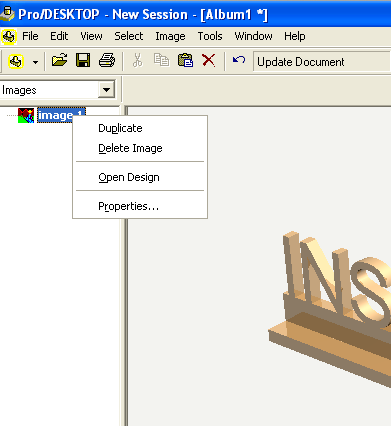This screenshot has width=391, height=426.
Task: Click the Update Document field
Action: pyautogui.click(x=322, y=62)
